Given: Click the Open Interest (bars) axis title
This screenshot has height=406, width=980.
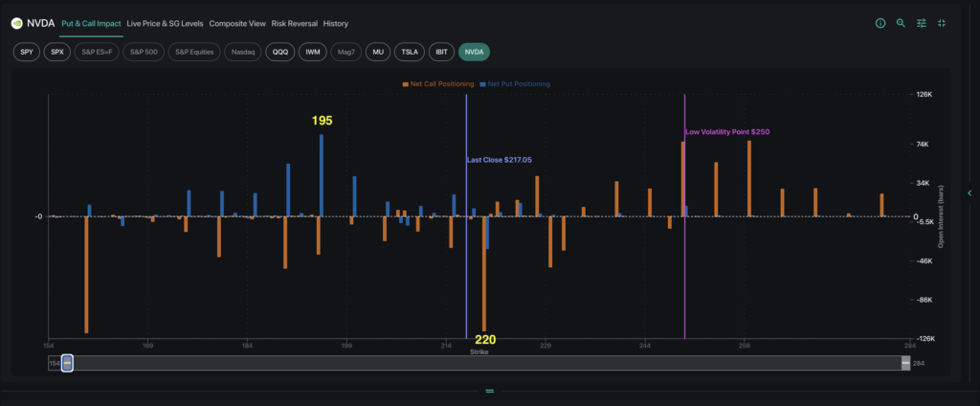Looking at the screenshot, I should [x=940, y=216].
